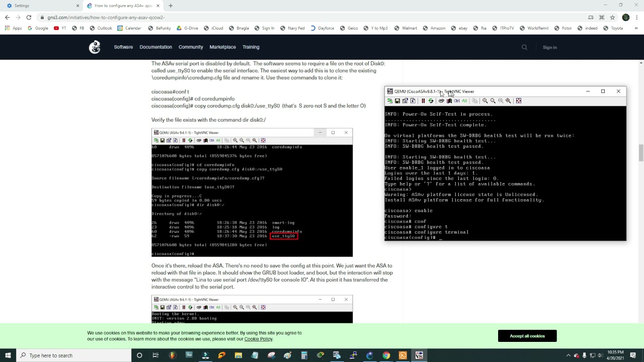
Task: Toggle the Alt key button in TightVNC toolbar
Action: tap(464, 101)
